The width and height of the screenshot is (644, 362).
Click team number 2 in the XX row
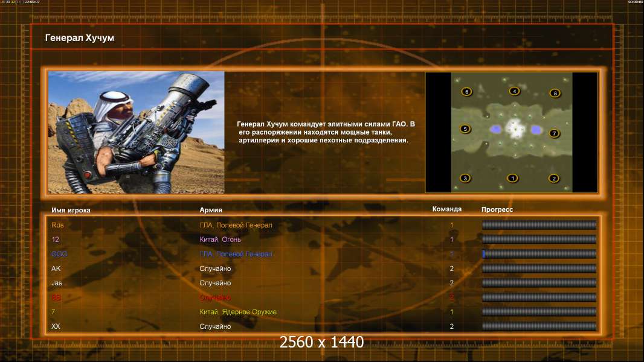(451, 326)
